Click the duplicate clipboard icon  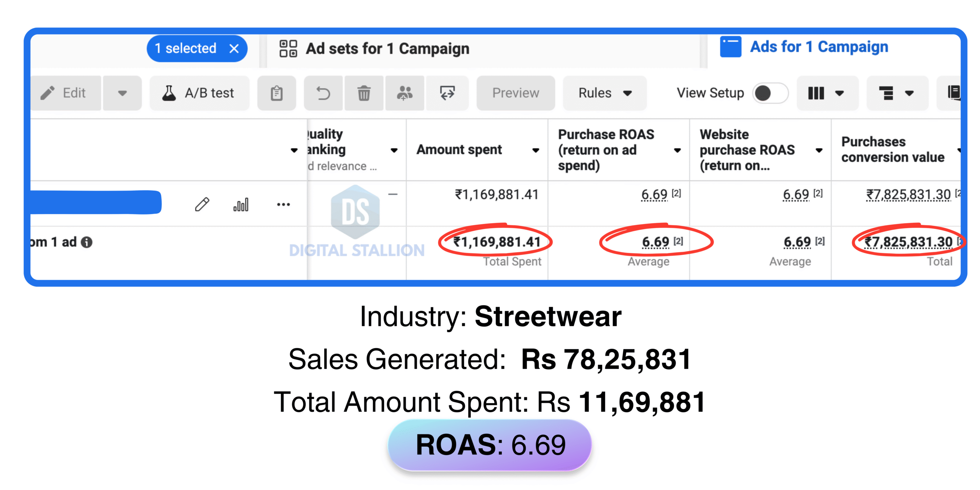tap(276, 93)
